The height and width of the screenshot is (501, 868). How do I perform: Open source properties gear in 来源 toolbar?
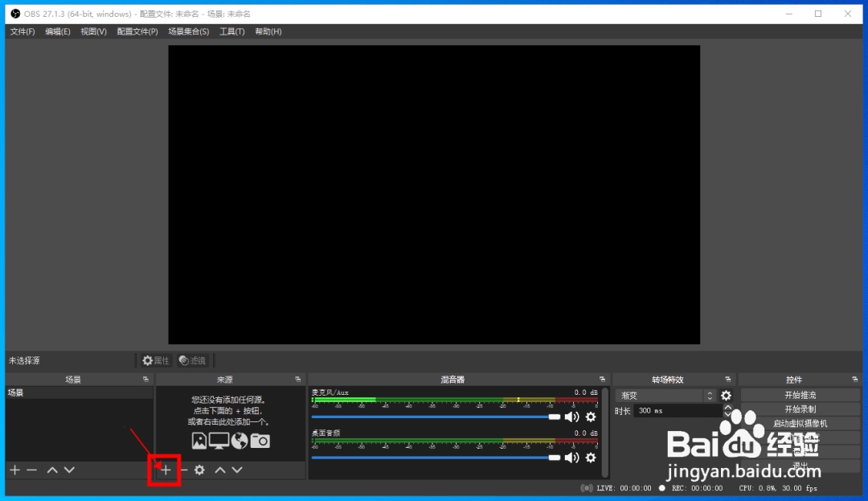click(x=199, y=470)
